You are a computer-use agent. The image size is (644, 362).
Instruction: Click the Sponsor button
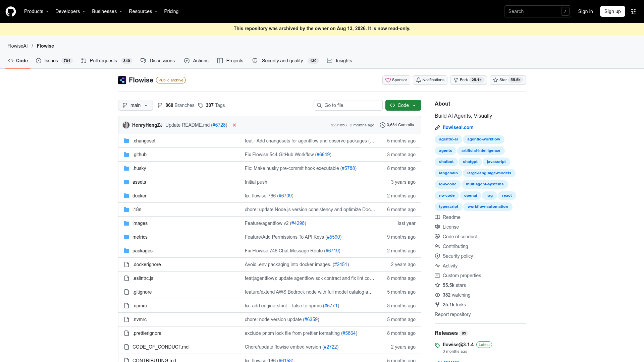coord(396,80)
